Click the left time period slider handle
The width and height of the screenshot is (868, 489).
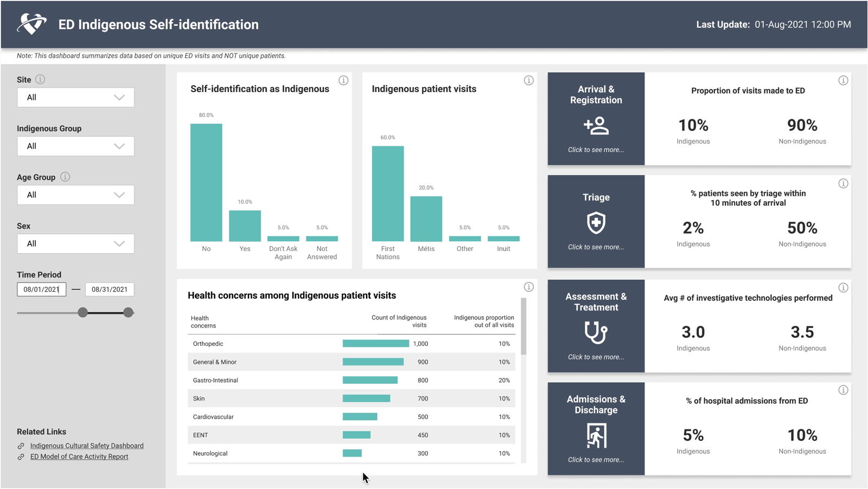click(x=82, y=312)
